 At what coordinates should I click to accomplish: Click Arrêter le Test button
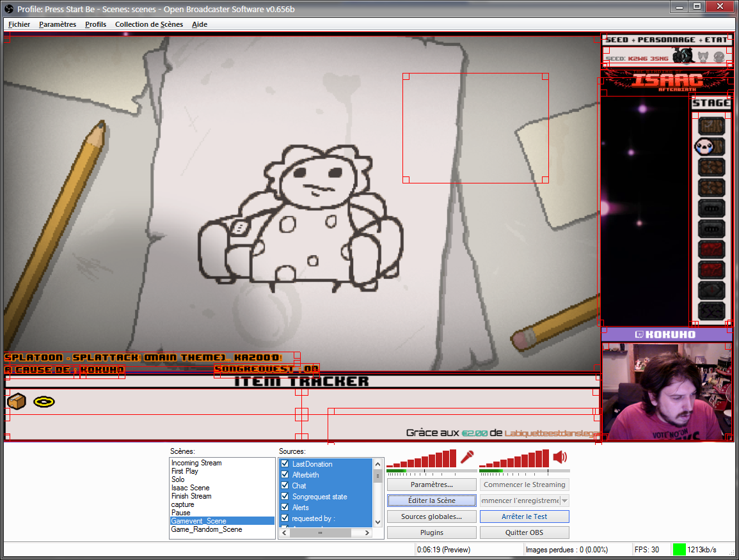pos(525,516)
